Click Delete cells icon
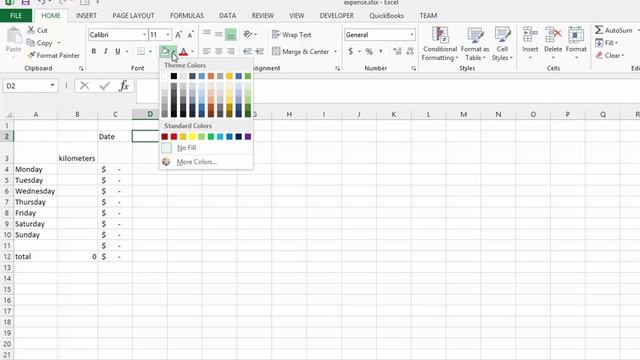 coord(553,35)
